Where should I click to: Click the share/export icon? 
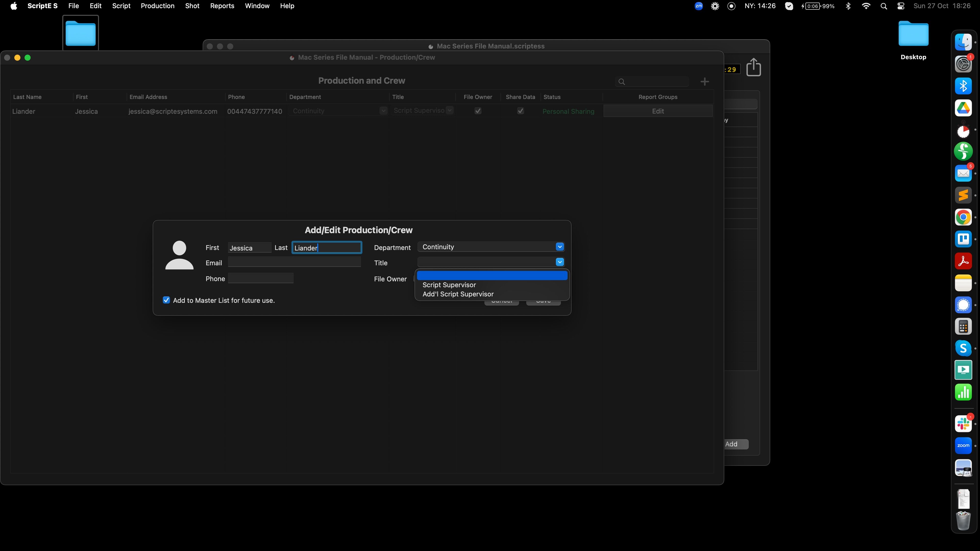point(753,68)
